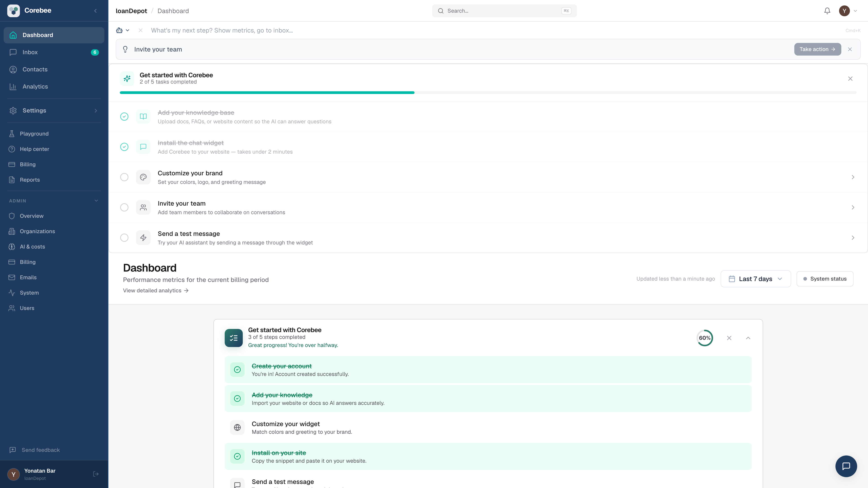Click the Send feedback icon

click(13, 450)
